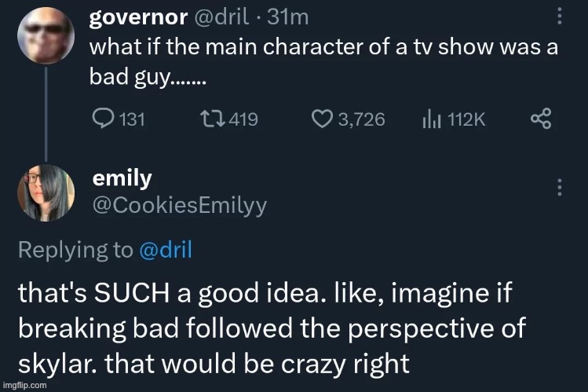Click the imgflip.com watermark

tap(24, 387)
